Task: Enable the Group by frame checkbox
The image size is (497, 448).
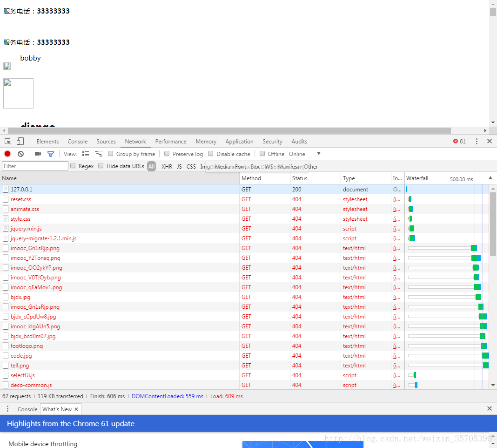Action: point(111,154)
